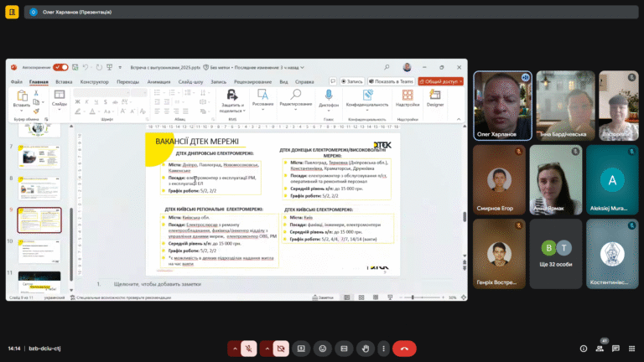Toggle bold Ж formatting

(77, 101)
